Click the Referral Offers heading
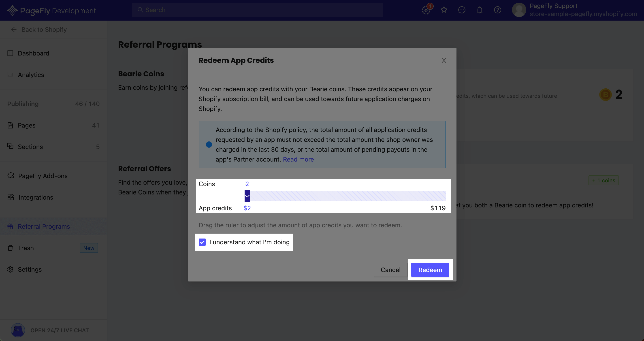The image size is (644, 341). coord(145,168)
